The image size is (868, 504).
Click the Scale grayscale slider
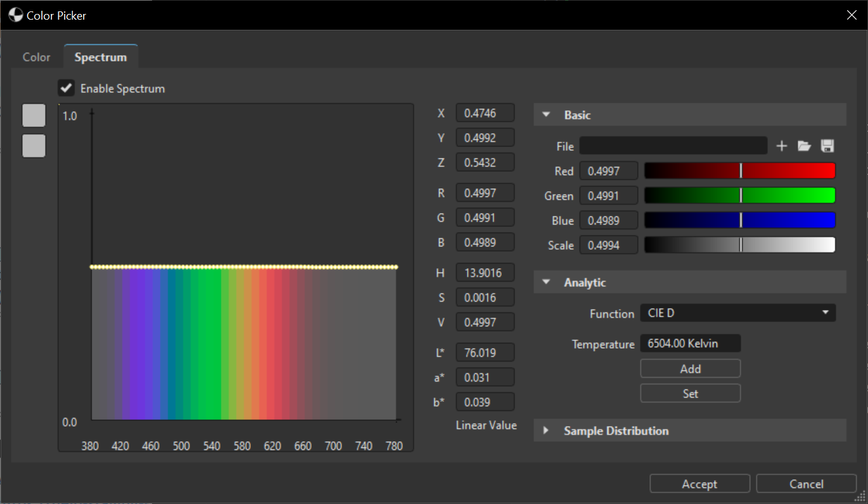coord(740,245)
